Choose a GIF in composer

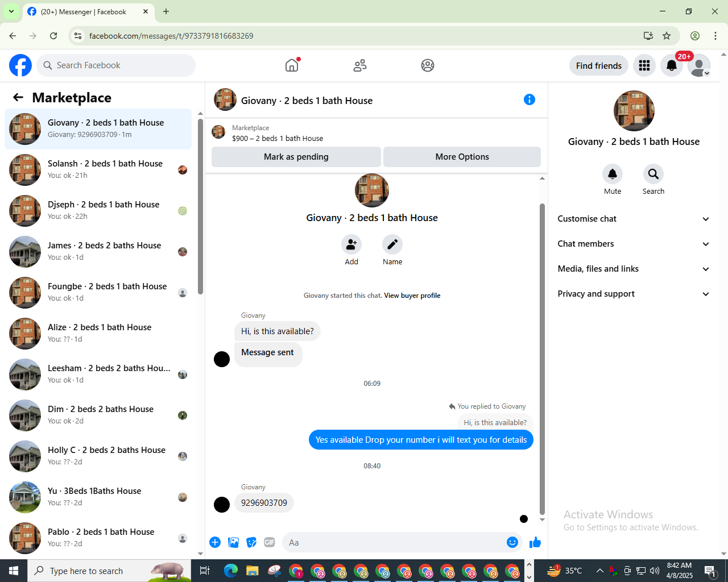[270, 542]
